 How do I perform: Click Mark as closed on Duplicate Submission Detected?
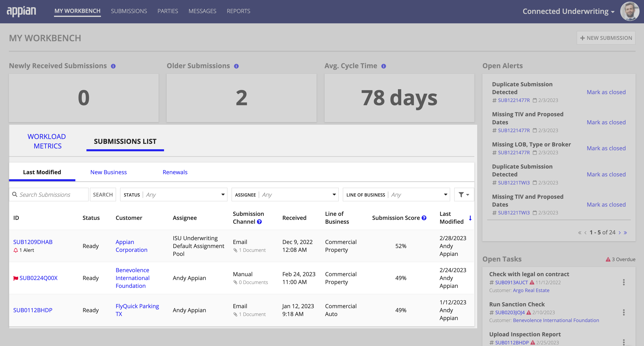[x=606, y=92]
